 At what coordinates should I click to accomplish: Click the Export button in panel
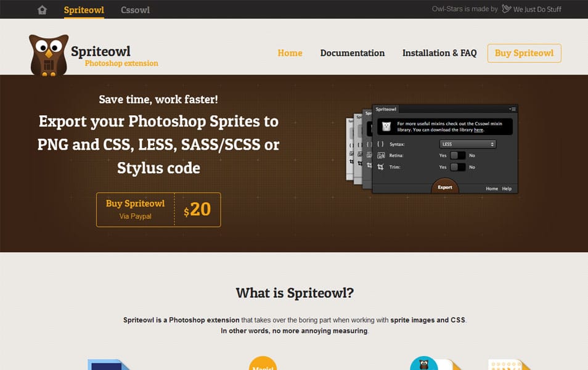(445, 186)
